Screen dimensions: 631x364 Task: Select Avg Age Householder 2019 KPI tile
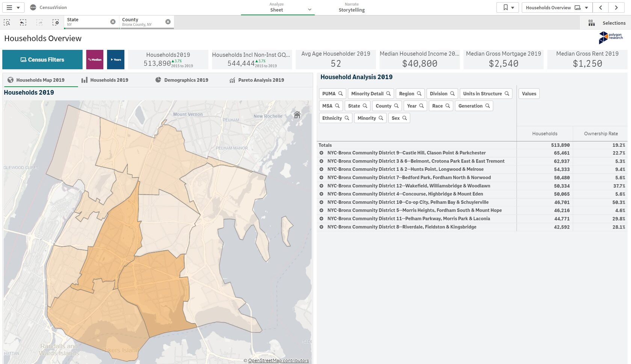click(x=336, y=60)
